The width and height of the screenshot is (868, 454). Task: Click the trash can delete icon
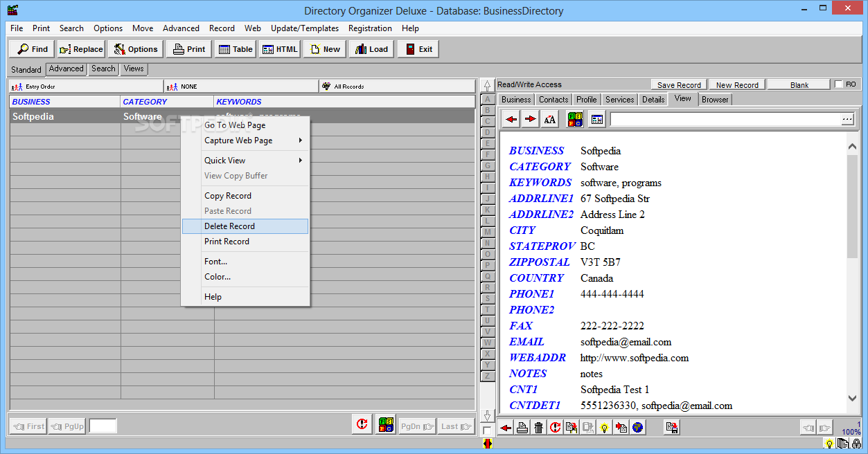pos(538,428)
